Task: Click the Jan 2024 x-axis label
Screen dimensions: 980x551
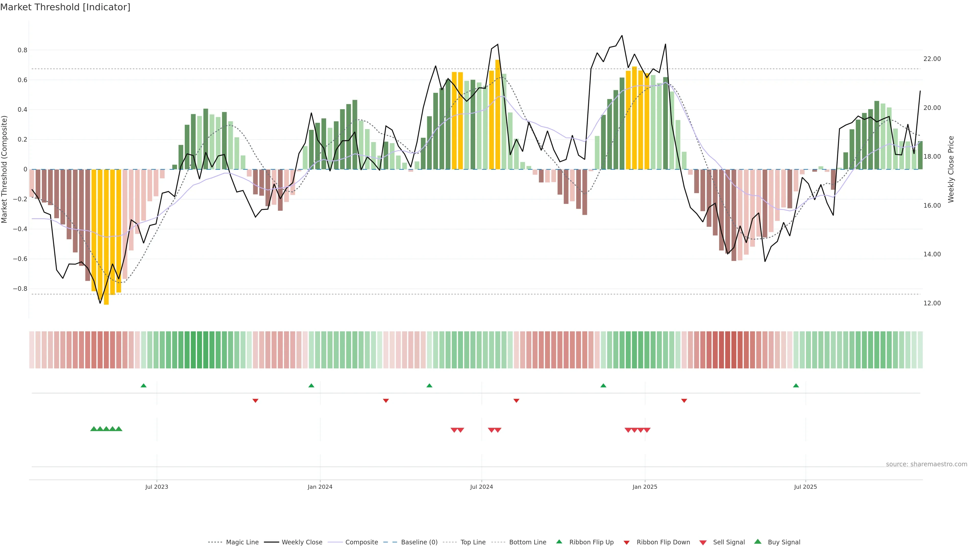Action: (x=320, y=487)
